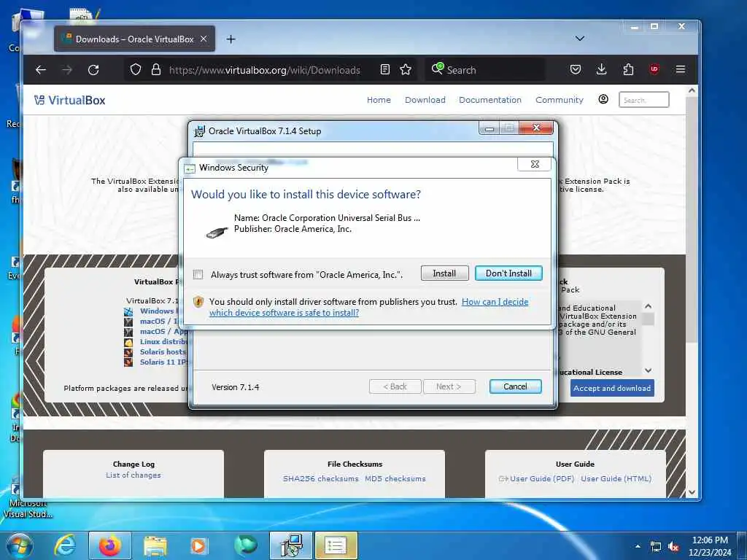Close the Downloads – Oracle VirtualBox tab

(204, 39)
